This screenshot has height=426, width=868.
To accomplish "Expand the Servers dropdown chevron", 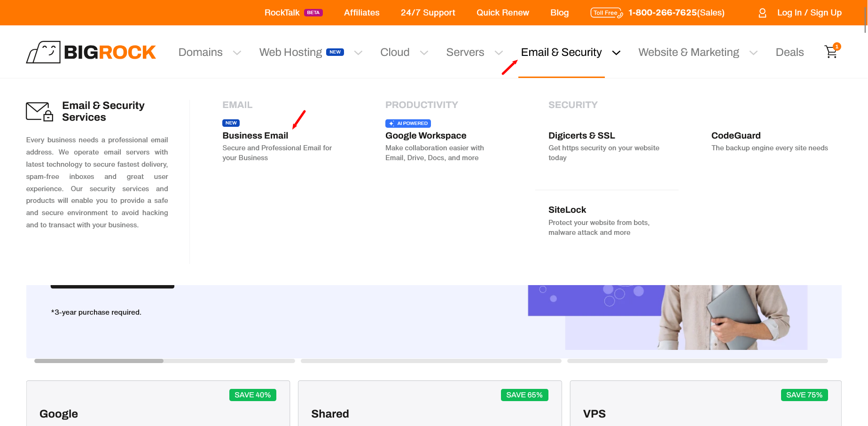I will (x=499, y=53).
